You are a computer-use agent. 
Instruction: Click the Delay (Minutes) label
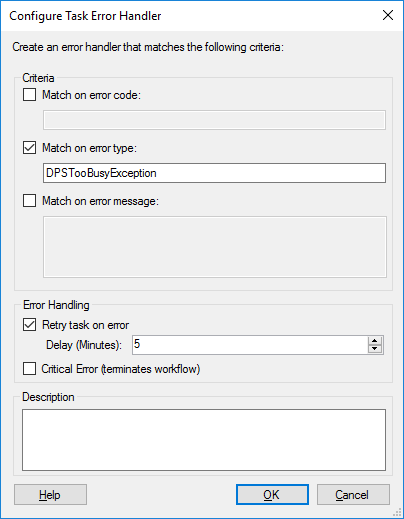(84, 345)
